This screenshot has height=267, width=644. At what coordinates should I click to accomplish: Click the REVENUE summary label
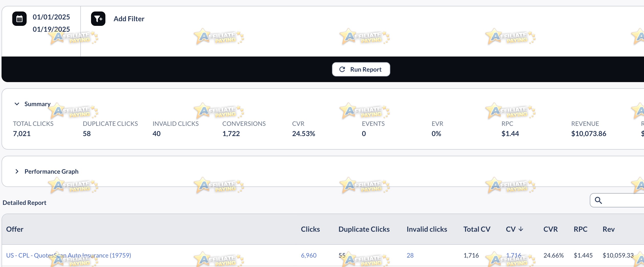click(585, 124)
